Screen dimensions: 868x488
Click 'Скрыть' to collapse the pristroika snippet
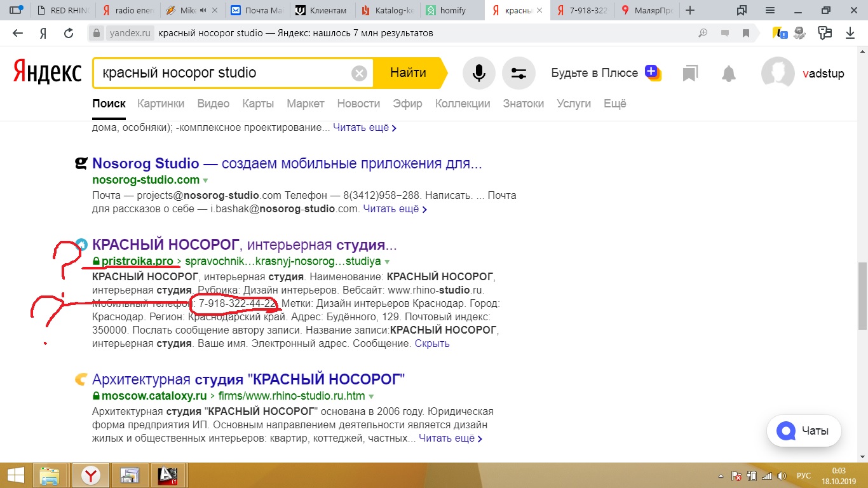tap(432, 344)
